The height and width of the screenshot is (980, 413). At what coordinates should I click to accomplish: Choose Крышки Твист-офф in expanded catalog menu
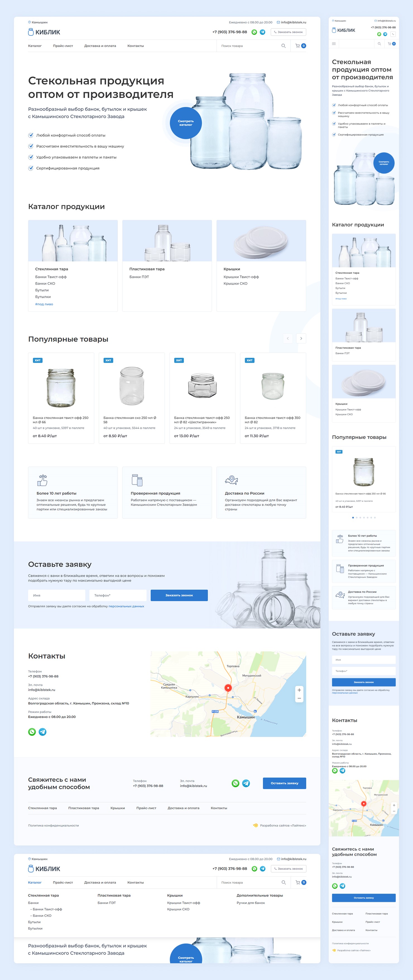[183, 903]
